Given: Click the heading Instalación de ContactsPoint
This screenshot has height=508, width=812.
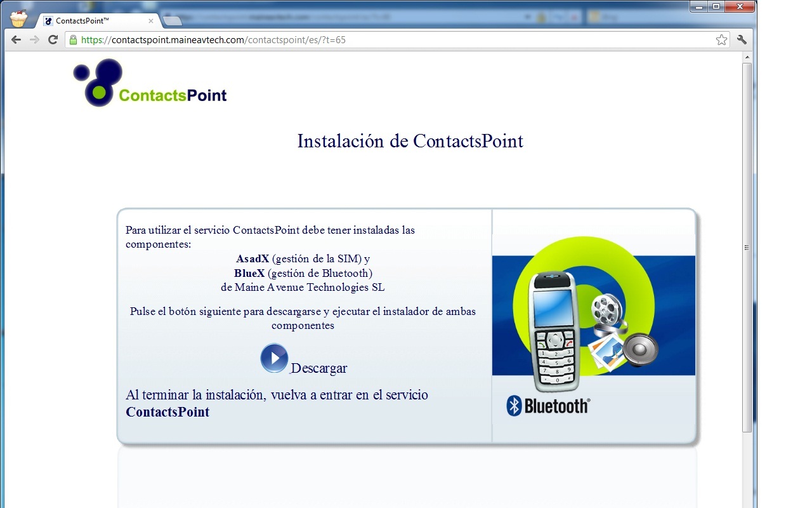Looking at the screenshot, I should click(410, 141).
